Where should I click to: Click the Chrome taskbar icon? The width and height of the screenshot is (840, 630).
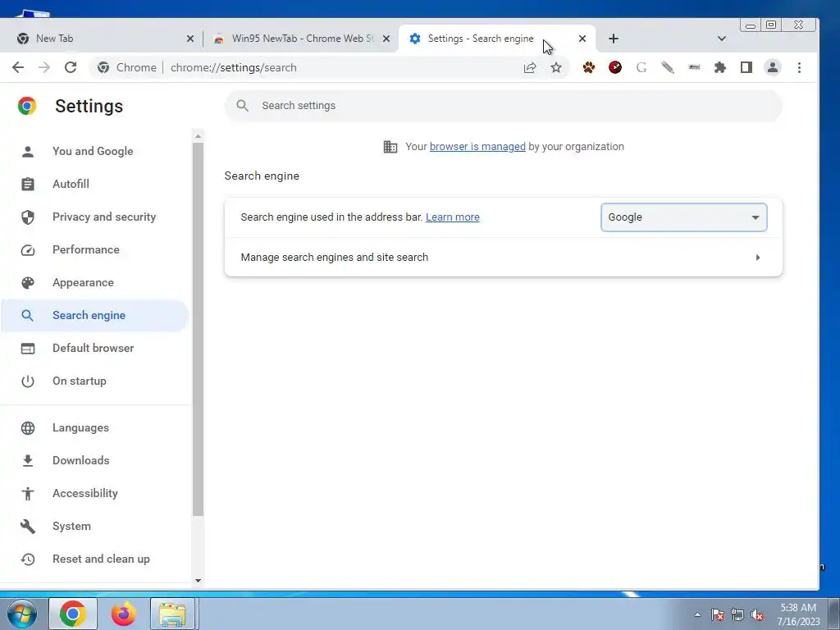coord(73,614)
